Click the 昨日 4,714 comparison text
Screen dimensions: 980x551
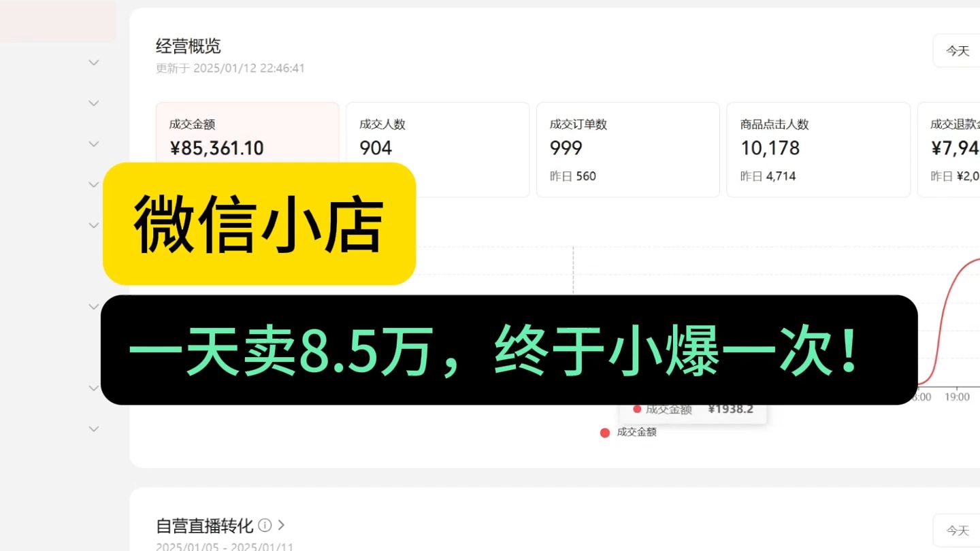(768, 176)
